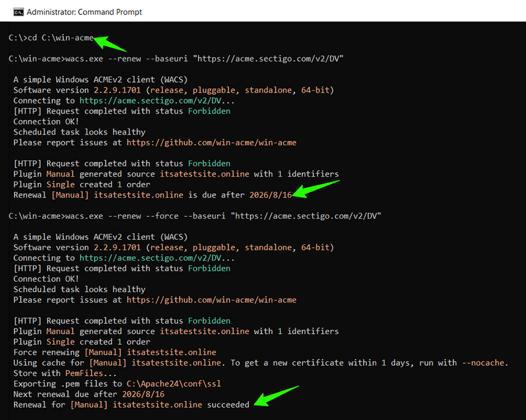The height and width of the screenshot is (420, 526).
Task: Click 'Exporting .pem files to' text
Action: coord(67,384)
